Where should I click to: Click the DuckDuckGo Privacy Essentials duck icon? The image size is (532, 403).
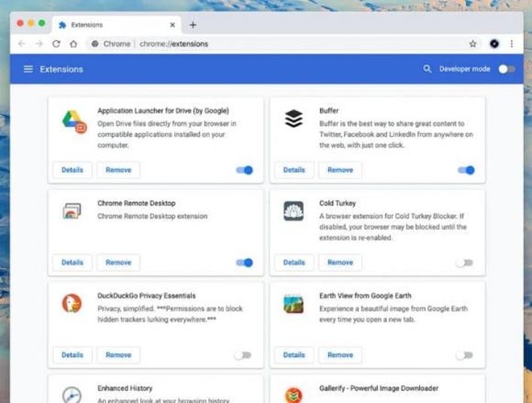pyautogui.click(x=72, y=303)
